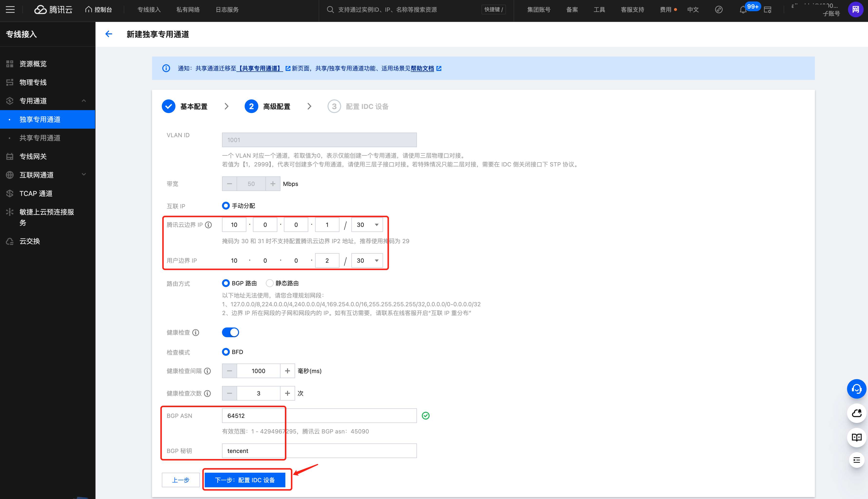Click the info icon next to 健康检查
This screenshot has height=499, width=868.
[x=196, y=332]
